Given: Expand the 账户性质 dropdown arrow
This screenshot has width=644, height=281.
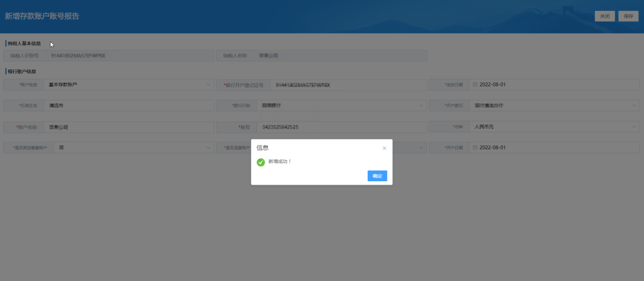Looking at the screenshot, I should 209,85.
